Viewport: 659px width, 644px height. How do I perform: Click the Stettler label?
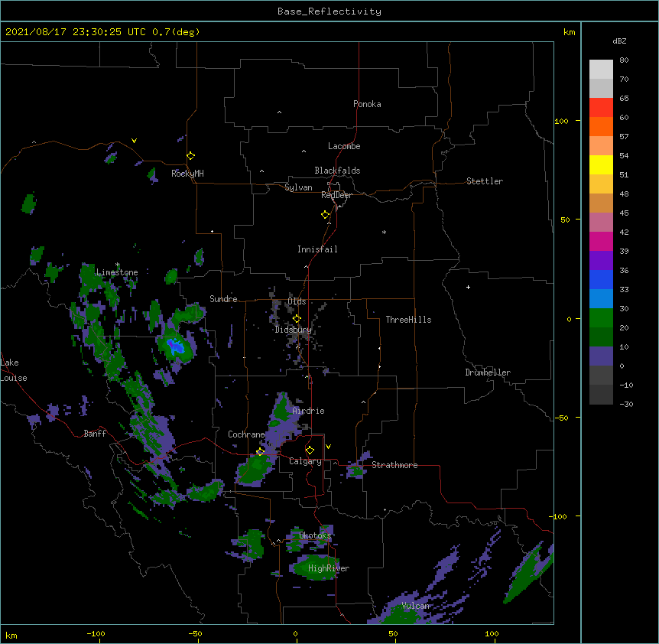[x=485, y=181]
